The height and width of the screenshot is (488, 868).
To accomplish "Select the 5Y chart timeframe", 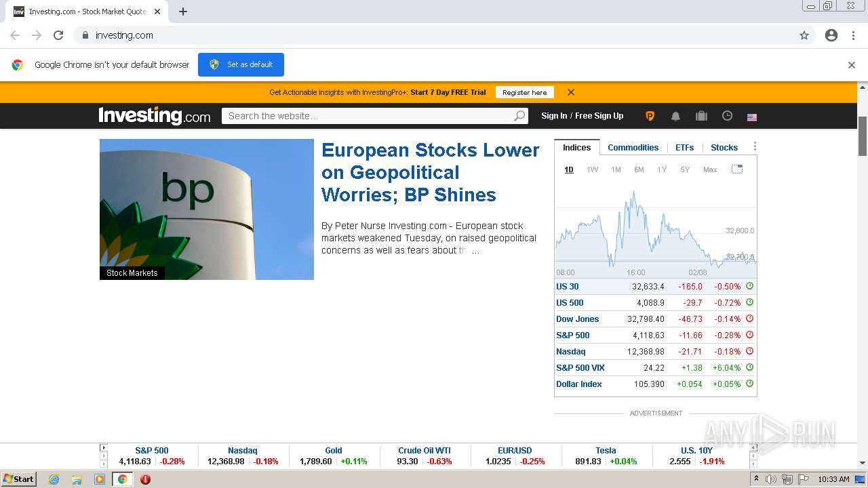I will pos(685,169).
